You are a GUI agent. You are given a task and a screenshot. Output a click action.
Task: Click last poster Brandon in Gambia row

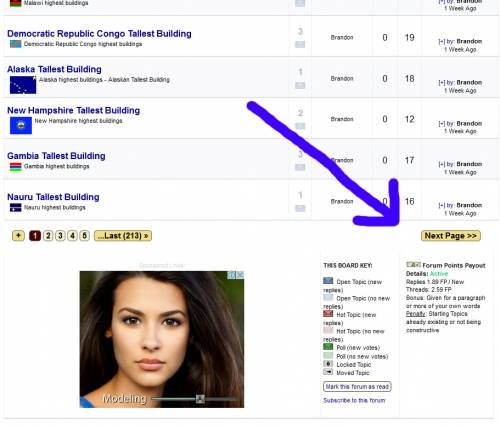click(469, 164)
